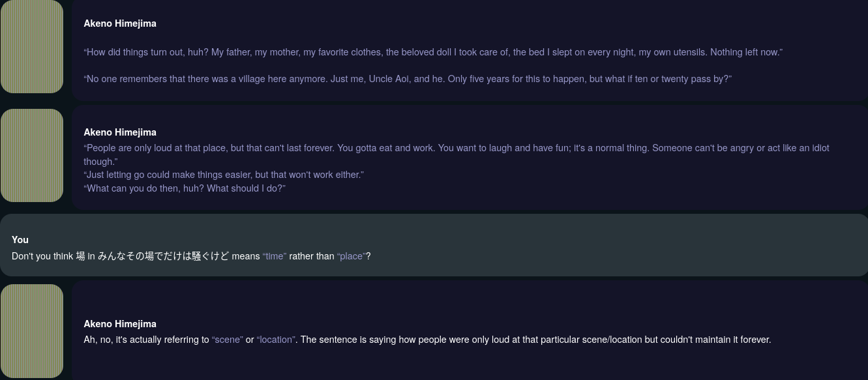Select the "No one remembers that there was a village" paragraph
Image resolution: width=868 pixels, height=380 pixels.
408,79
